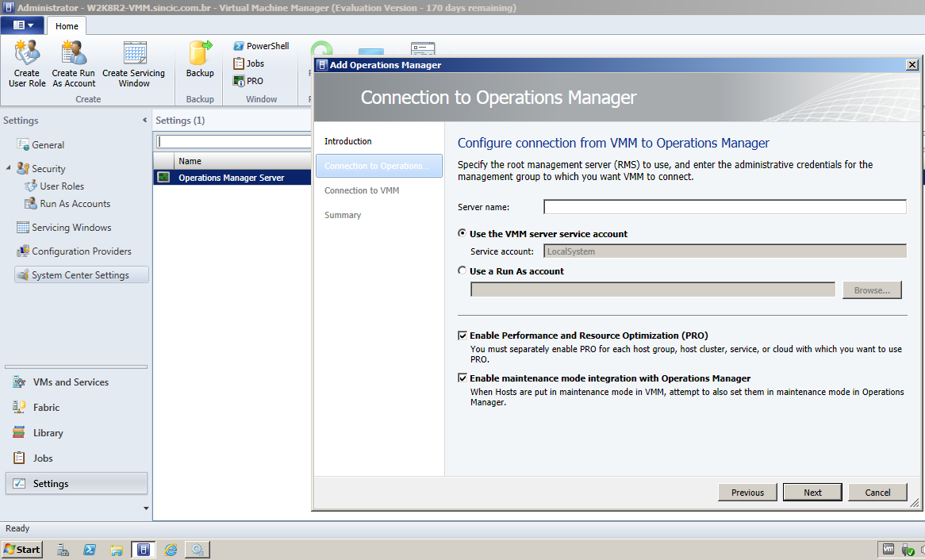This screenshot has height=560, width=925.
Task: Click the VMs and Services icon
Action: (19, 382)
